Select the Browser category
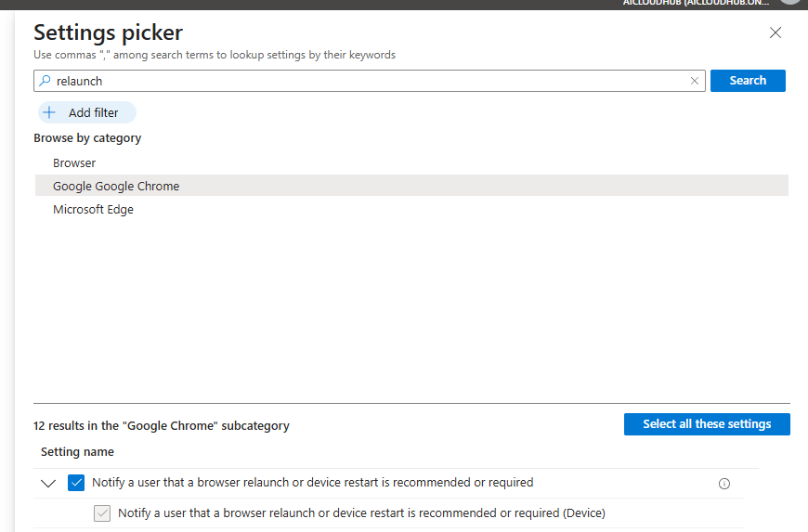Screen dimensions: 808x532 point(74,162)
